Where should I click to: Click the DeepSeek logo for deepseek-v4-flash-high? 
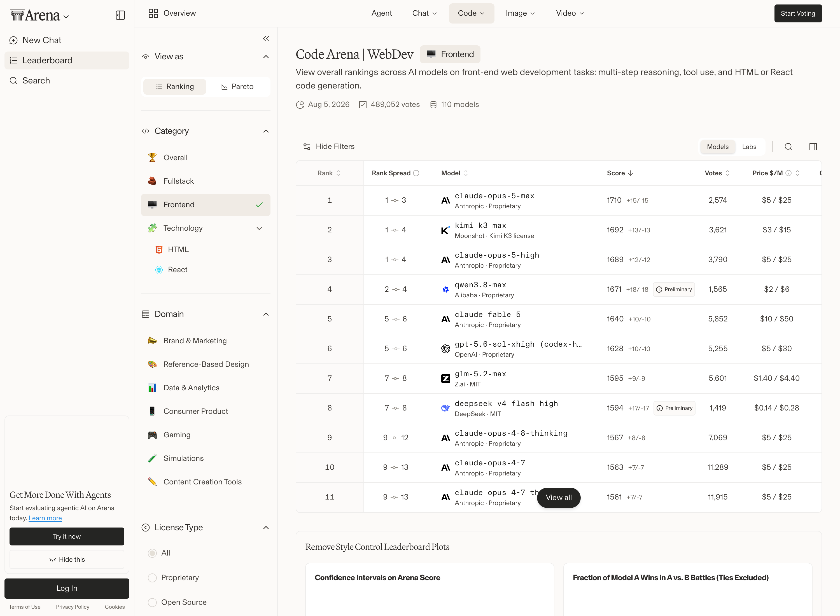pyautogui.click(x=445, y=408)
